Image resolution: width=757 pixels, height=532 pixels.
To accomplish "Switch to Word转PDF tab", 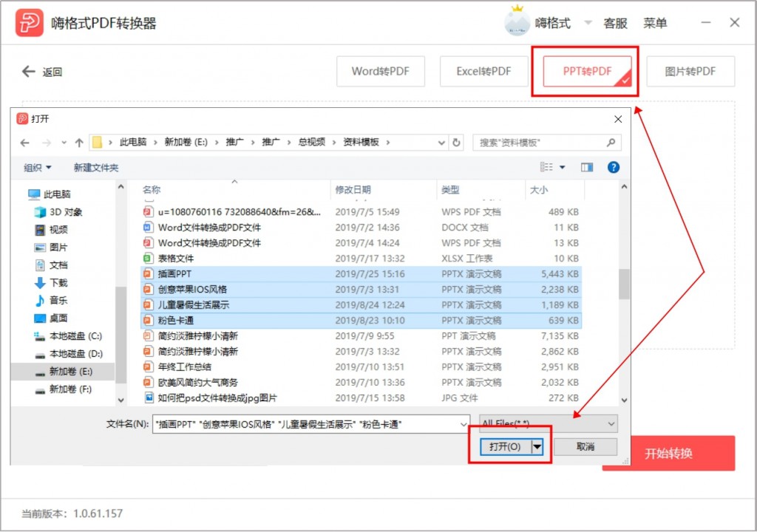I will click(381, 71).
